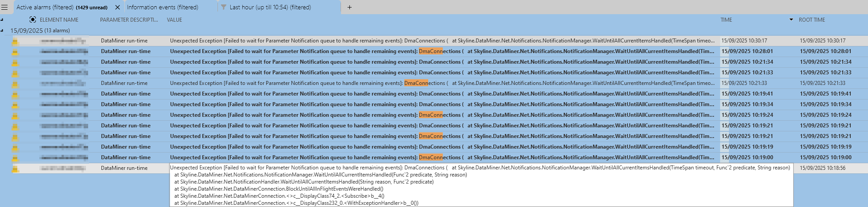
Task: Click the time cell 15/09/2025 10:19:24
Action: (x=747, y=115)
